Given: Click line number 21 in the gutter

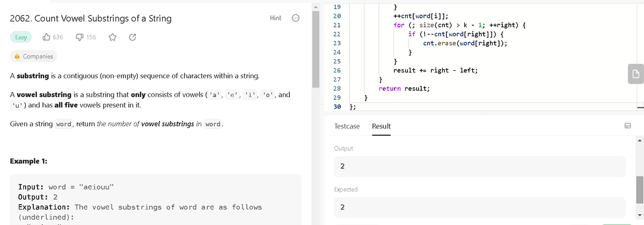Looking at the screenshot, I should point(337,25).
